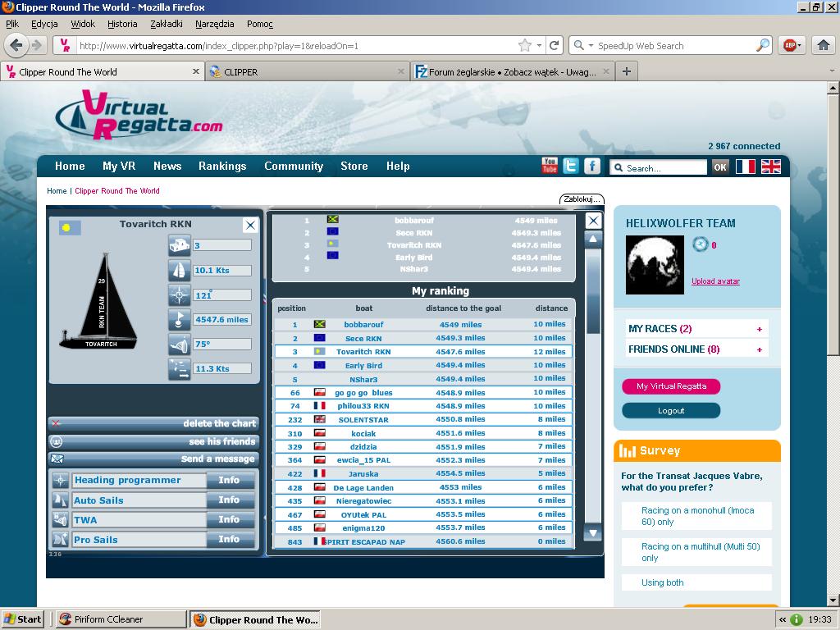Open the Facebook icon link
840x630 pixels.
(591, 166)
